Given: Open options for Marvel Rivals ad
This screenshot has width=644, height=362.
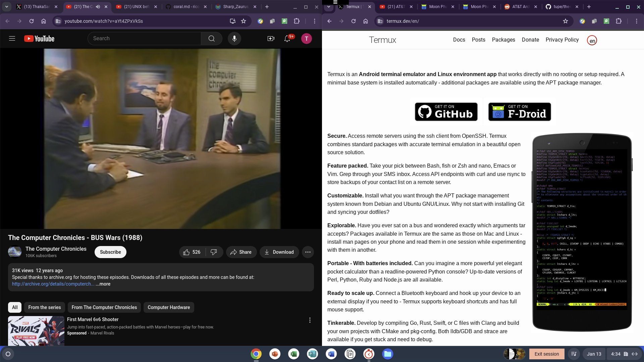Looking at the screenshot, I should [310, 320].
